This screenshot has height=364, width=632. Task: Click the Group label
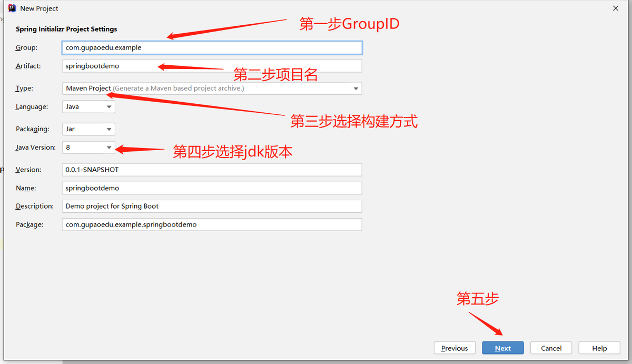26,47
